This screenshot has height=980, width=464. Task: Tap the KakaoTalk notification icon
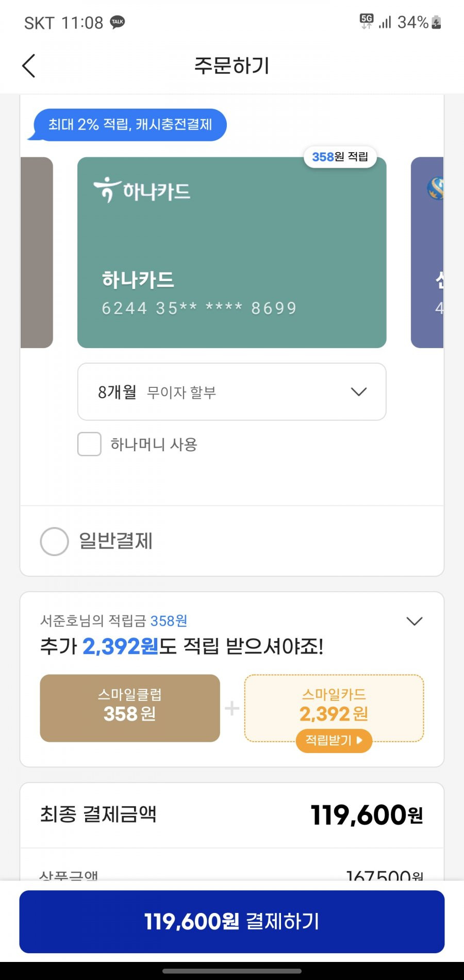(118, 22)
